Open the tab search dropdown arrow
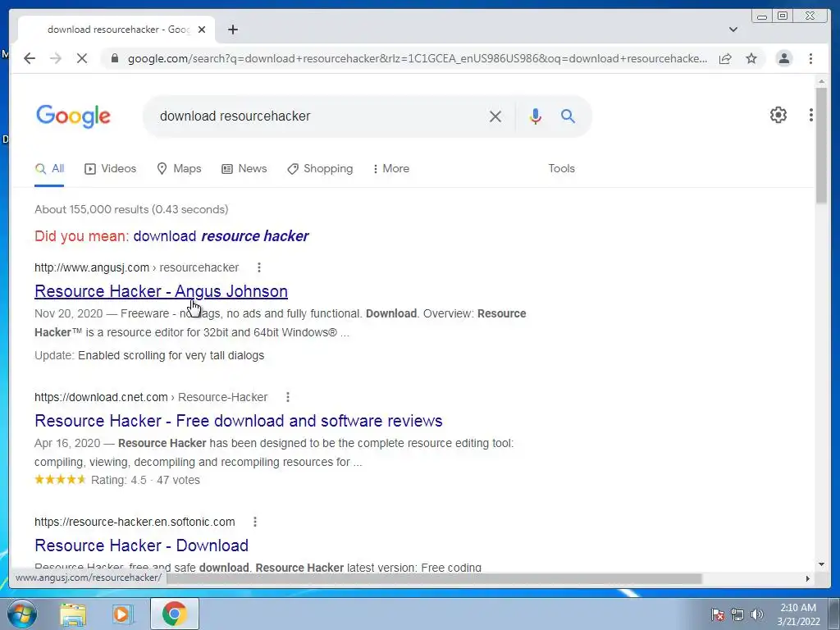Viewport: 840px width, 630px height. tap(733, 30)
